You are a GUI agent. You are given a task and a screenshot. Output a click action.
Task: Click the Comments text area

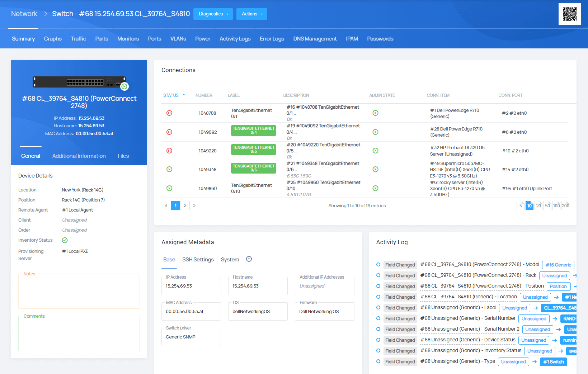tap(79, 333)
